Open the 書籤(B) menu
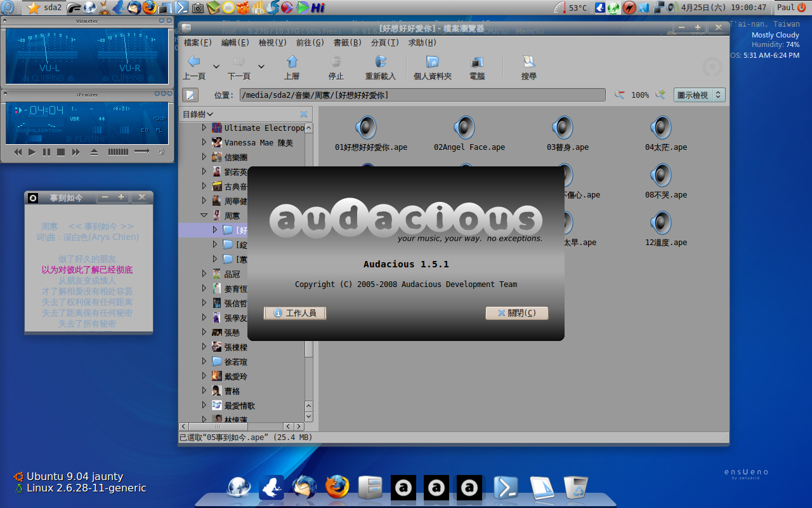 point(347,43)
